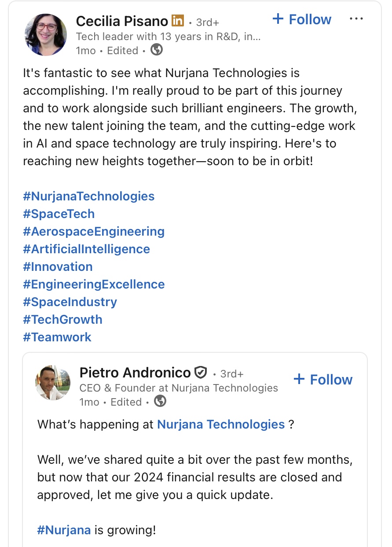The image size is (392, 547).
Task: Click the globe visibility icon on Cecilia's post
Action: coord(157,50)
